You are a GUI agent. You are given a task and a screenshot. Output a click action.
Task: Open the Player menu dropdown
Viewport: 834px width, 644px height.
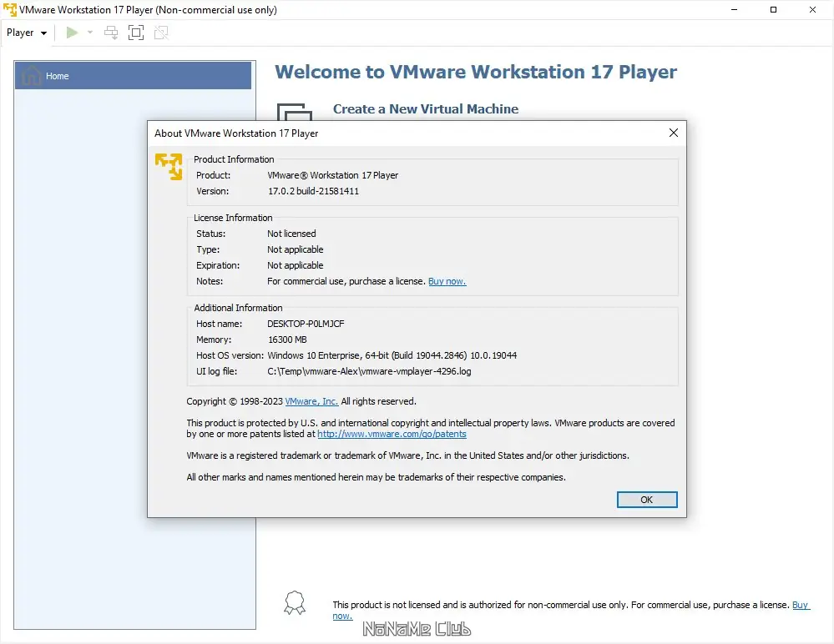point(27,33)
